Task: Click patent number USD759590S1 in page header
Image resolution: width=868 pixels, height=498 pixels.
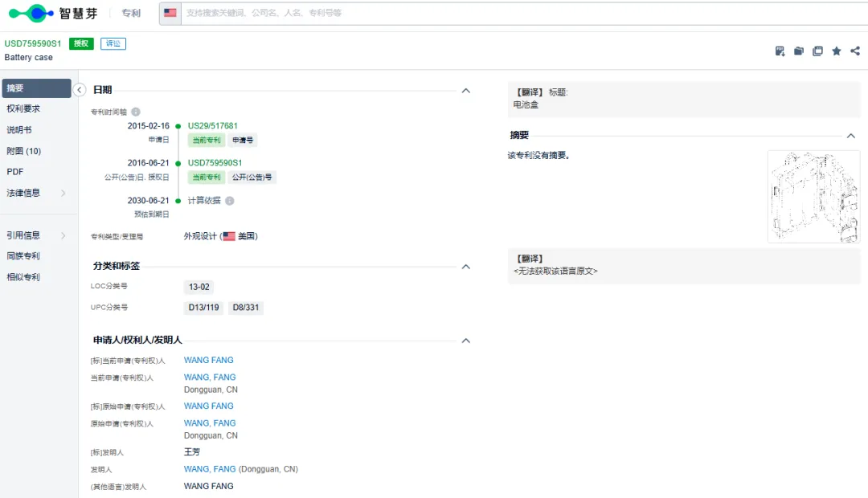Action: [33, 43]
